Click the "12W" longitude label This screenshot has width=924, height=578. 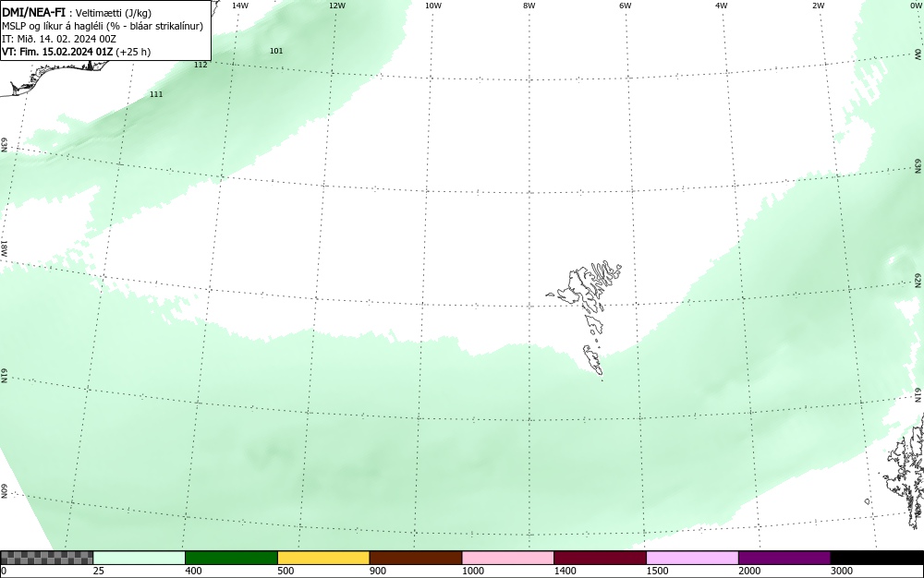[x=337, y=6]
